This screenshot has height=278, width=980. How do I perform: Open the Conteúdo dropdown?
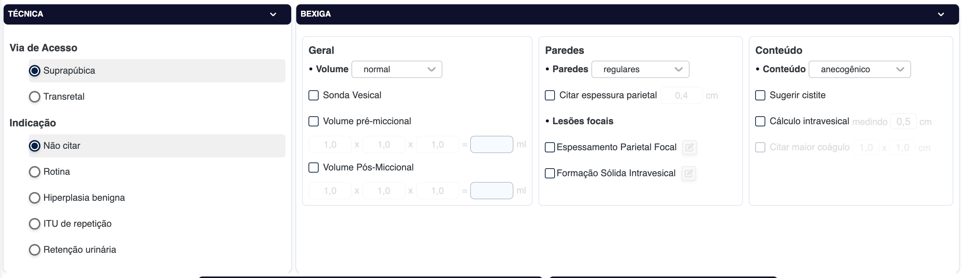click(x=859, y=69)
